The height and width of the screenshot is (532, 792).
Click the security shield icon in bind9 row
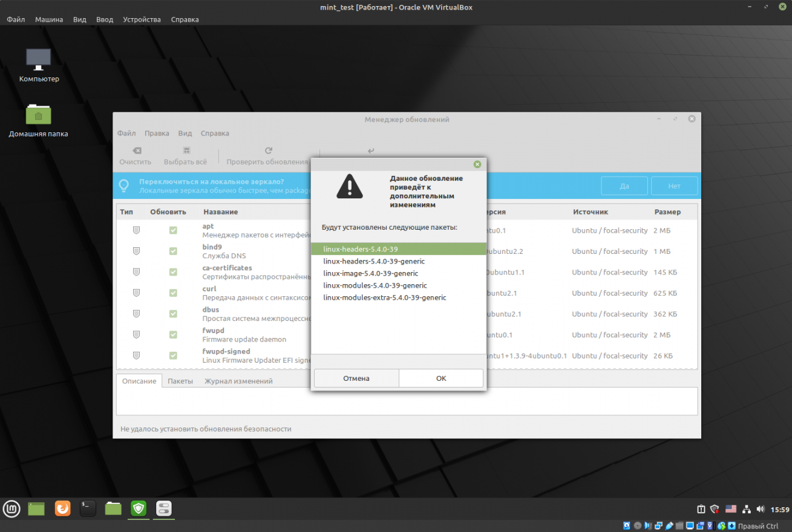pyautogui.click(x=136, y=251)
